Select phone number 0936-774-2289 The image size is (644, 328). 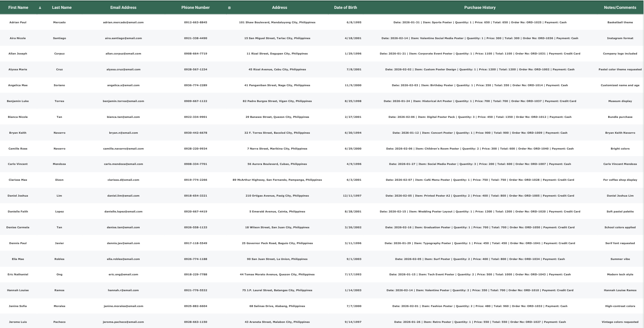pos(195,85)
